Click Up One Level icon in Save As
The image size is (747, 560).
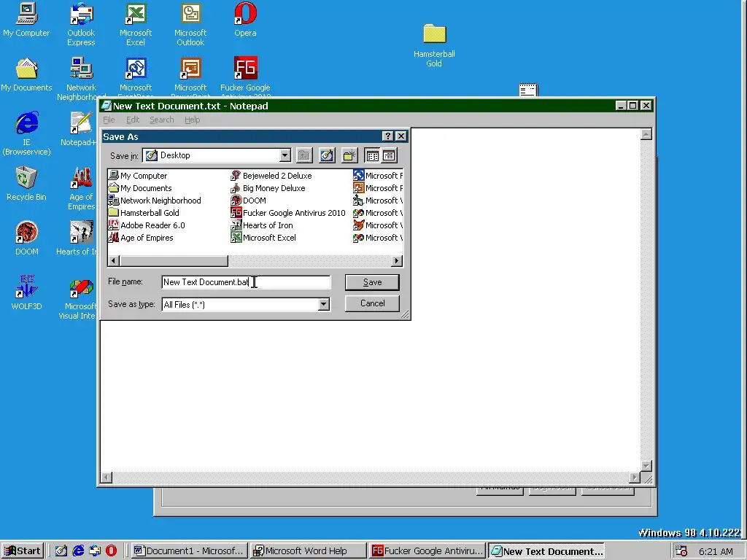pos(304,155)
